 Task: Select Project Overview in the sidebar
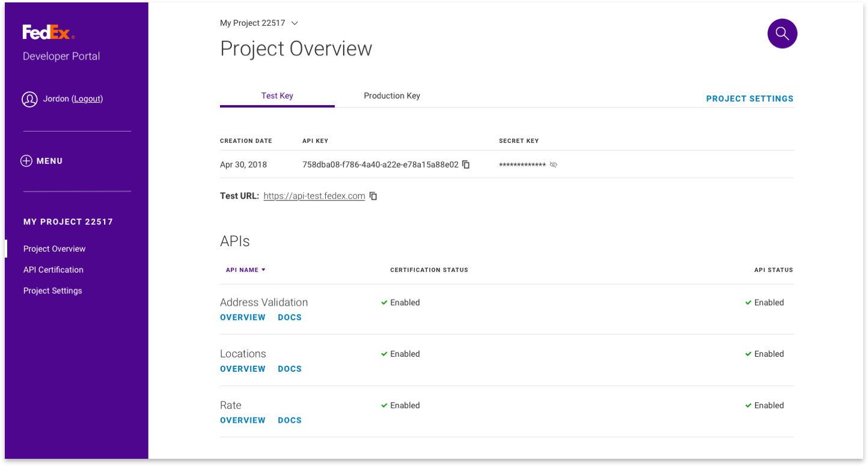coord(55,249)
